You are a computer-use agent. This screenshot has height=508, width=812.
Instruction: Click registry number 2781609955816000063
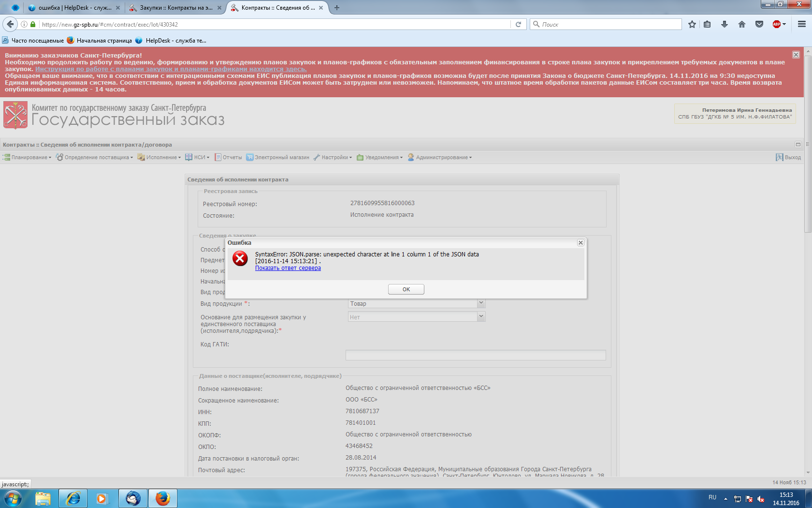coord(382,203)
